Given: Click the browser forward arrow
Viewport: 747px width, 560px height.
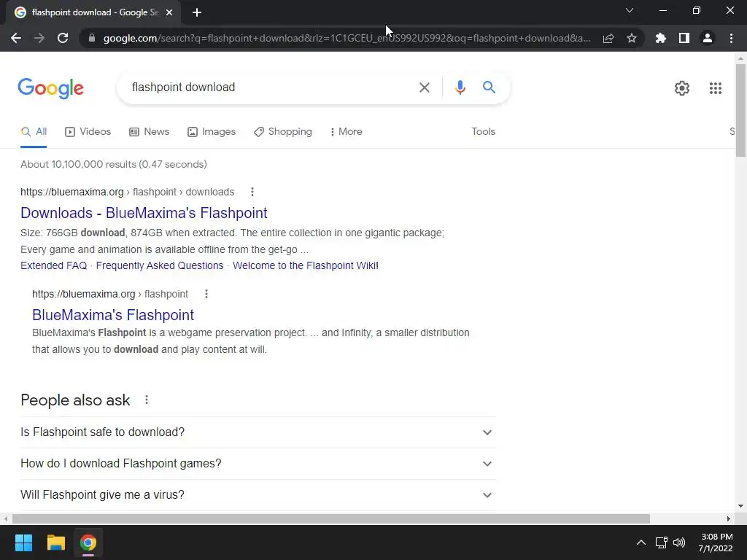Looking at the screenshot, I should tap(39, 38).
